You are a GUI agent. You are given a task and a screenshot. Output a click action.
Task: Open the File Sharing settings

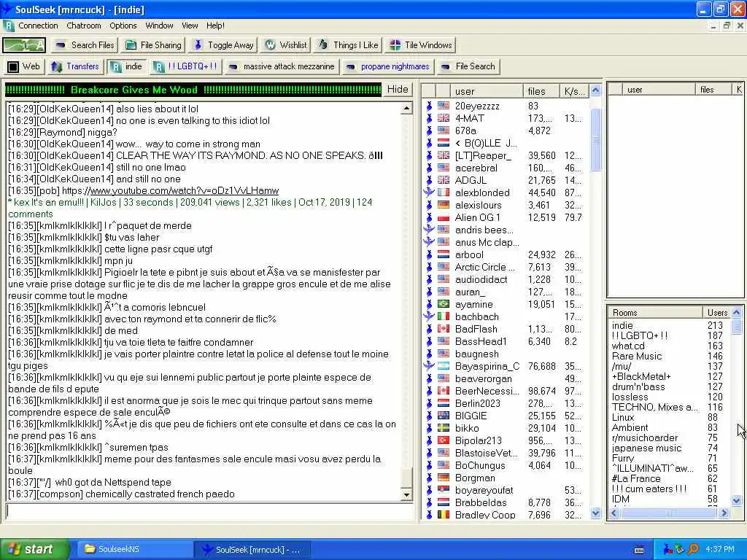pos(153,45)
